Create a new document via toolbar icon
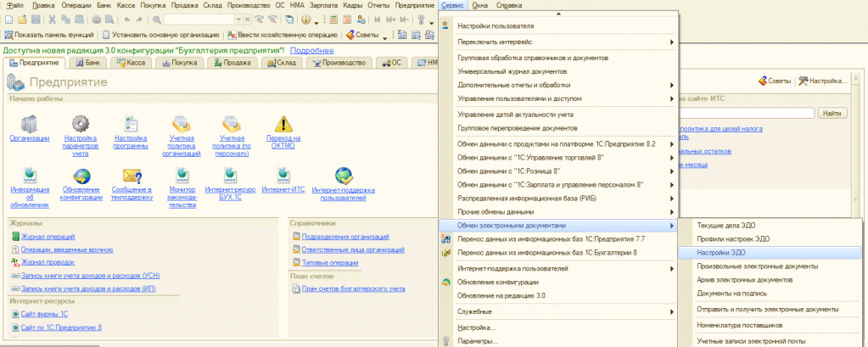This screenshot has width=868, height=347. (x=8, y=20)
